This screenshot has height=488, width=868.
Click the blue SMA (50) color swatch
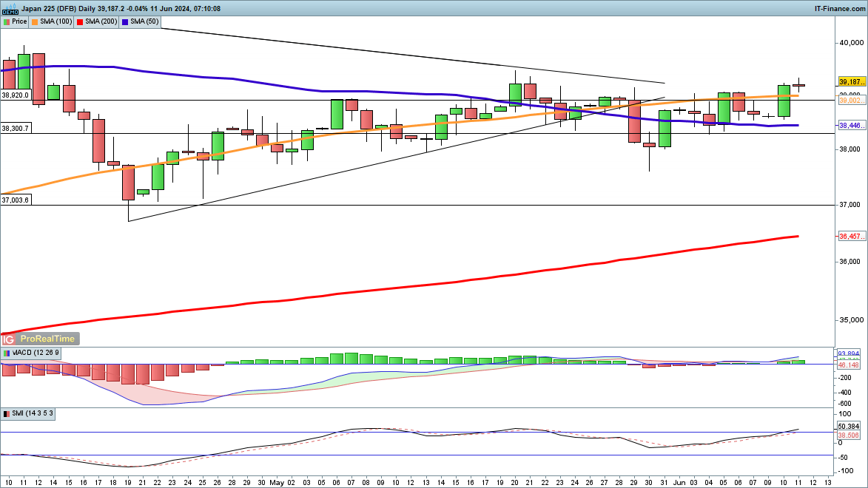[126, 22]
